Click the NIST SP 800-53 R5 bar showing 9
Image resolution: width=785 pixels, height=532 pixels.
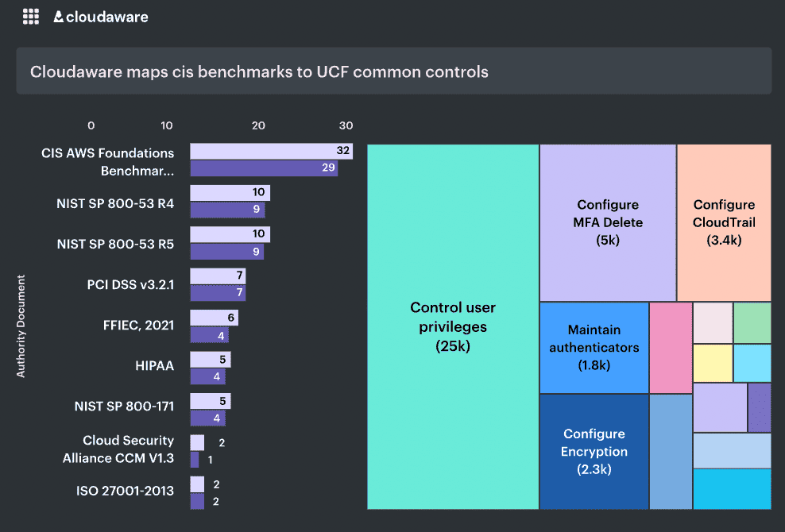(x=226, y=251)
